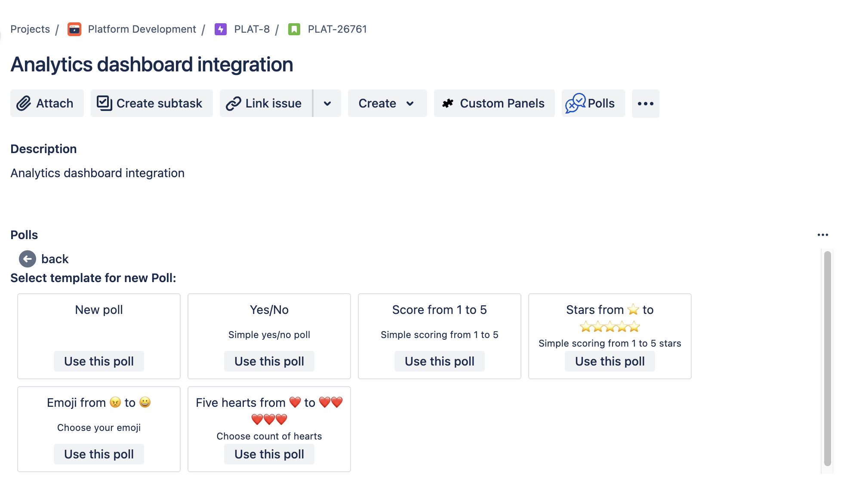Expand the Create dropdown chevron
Image resolution: width=850 pixels, height=504 pixels.
click(x=409, y=103)
